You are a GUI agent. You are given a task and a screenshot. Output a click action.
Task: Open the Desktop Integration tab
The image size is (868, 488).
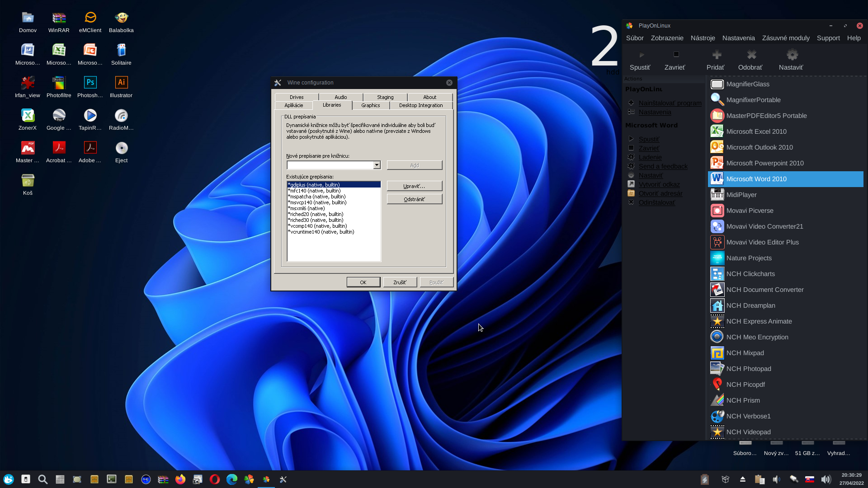420,105
